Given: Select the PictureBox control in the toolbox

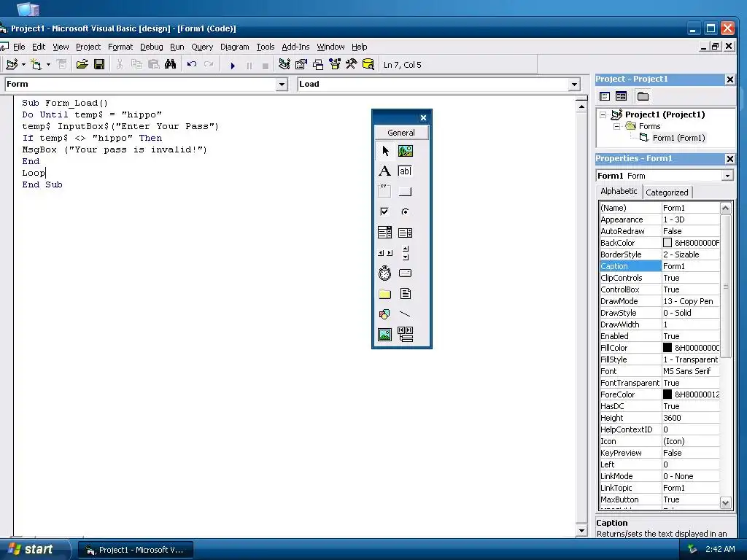Looking at the screenshot, I should coord(406,151).
